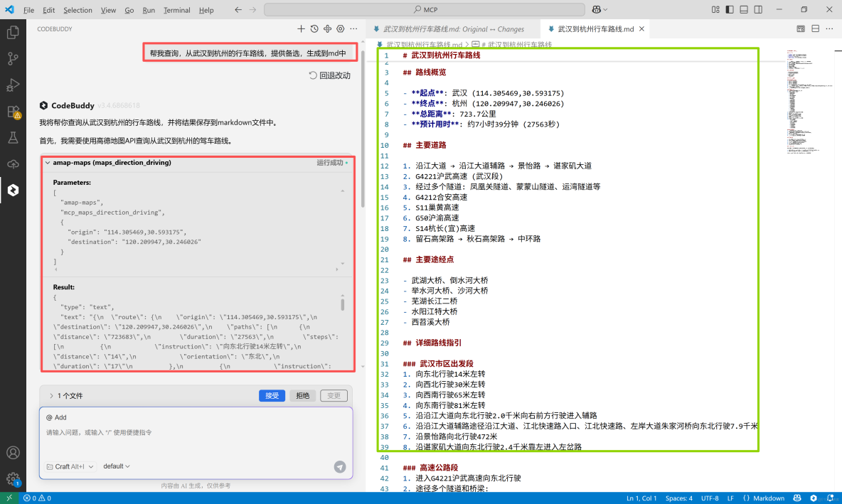The image size is (842, 504).
Task: Open notifications bell in status bar
Action: [831, 498]
